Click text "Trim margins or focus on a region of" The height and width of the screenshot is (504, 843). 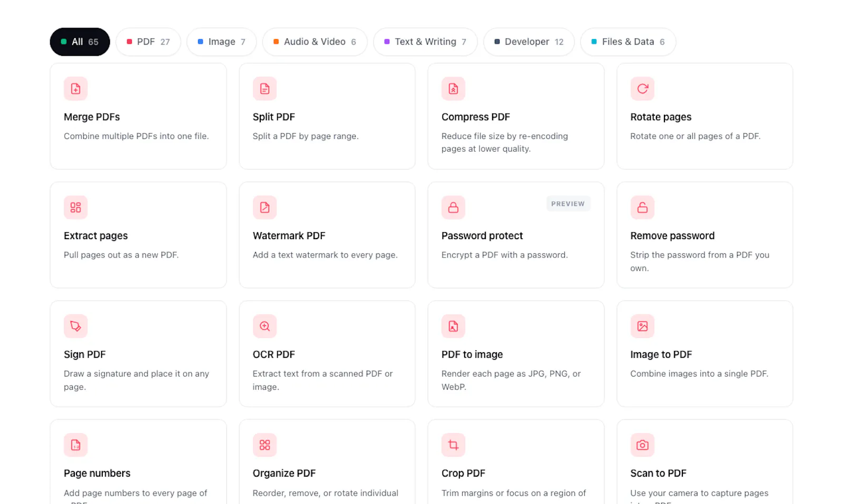click(x=514, y=493)
